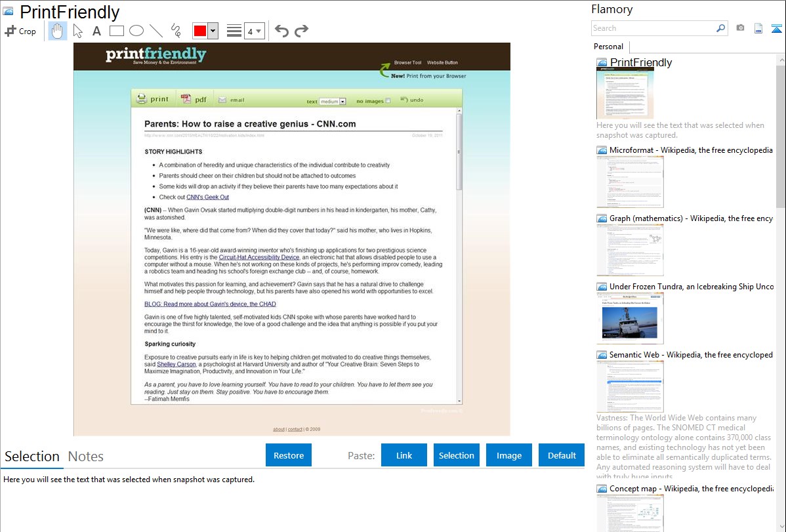This screenshot has height=532, width=786.
Task: Click the print icon in the page toolbar
Action: pos(141,99)
